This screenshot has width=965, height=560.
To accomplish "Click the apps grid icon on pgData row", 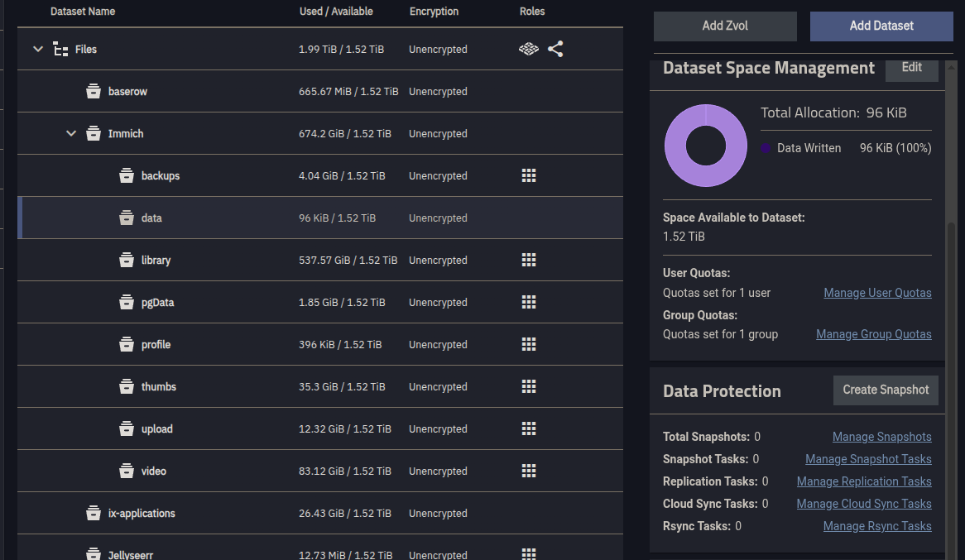I will [x=529, y=302].
